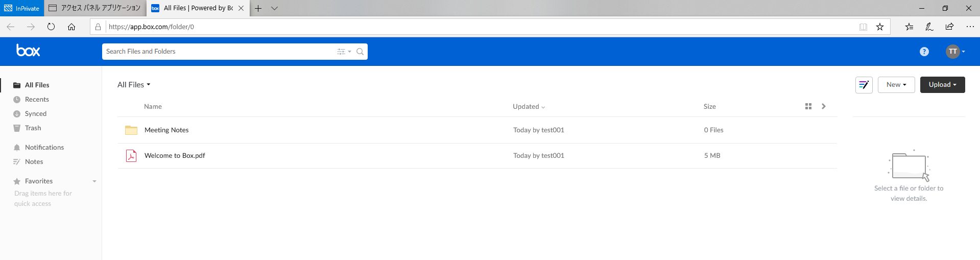The image size is (980, 260).
Task: Click the Welcome to Box.pdf file icon
Action: [x=131, y=156]
